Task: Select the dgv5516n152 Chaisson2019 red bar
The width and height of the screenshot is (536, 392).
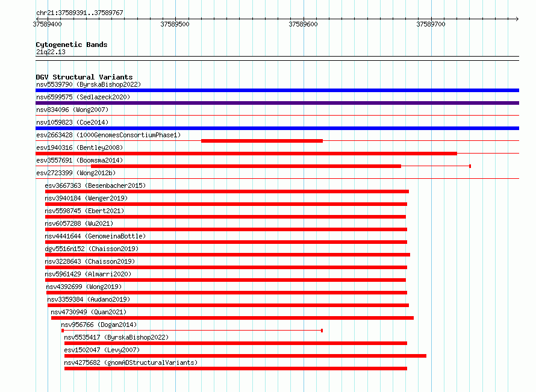Action: pos(227,255)
